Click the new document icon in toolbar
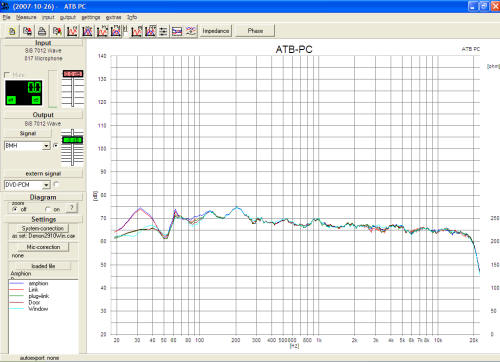 click(x=12, y=31)
